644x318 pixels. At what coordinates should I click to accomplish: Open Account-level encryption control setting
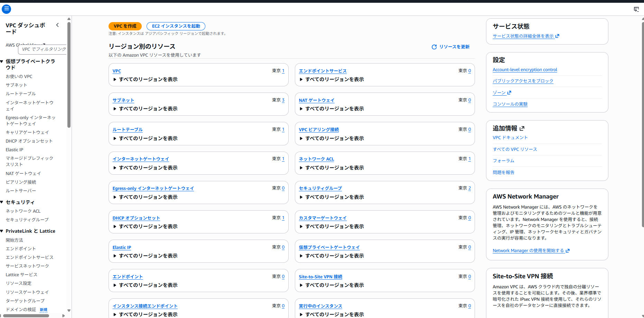[x=525, y=70]
